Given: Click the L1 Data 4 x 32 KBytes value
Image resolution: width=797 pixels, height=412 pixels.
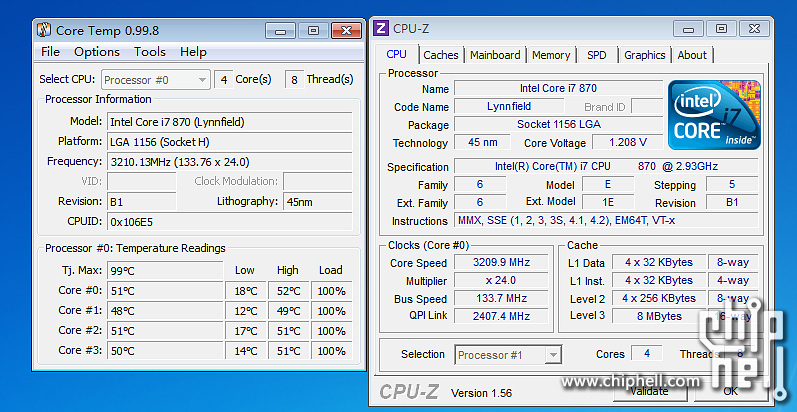Looking at the screenshot, I should 659,263.
